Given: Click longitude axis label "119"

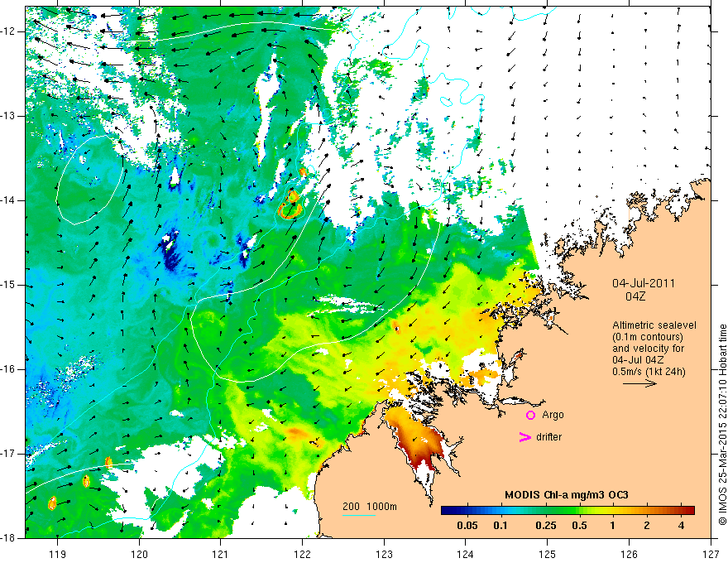Looking at the screenshot, I should (x=58, y=554).
